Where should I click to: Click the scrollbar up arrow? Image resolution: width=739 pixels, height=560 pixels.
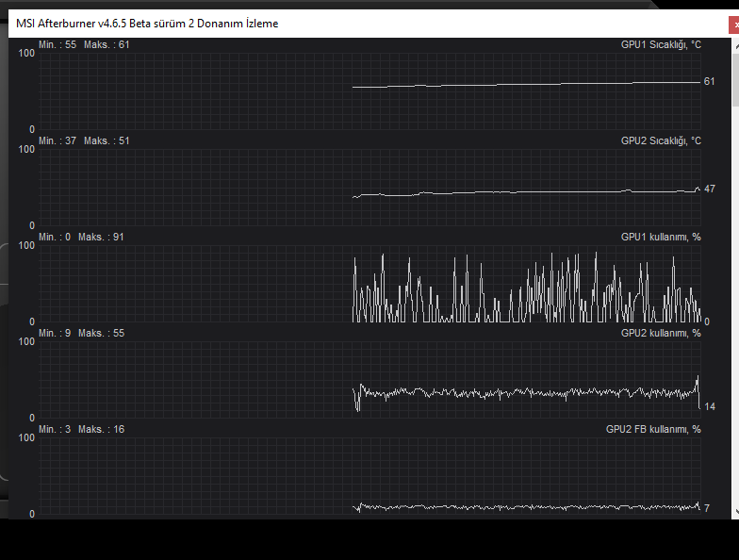click(735, 46)
